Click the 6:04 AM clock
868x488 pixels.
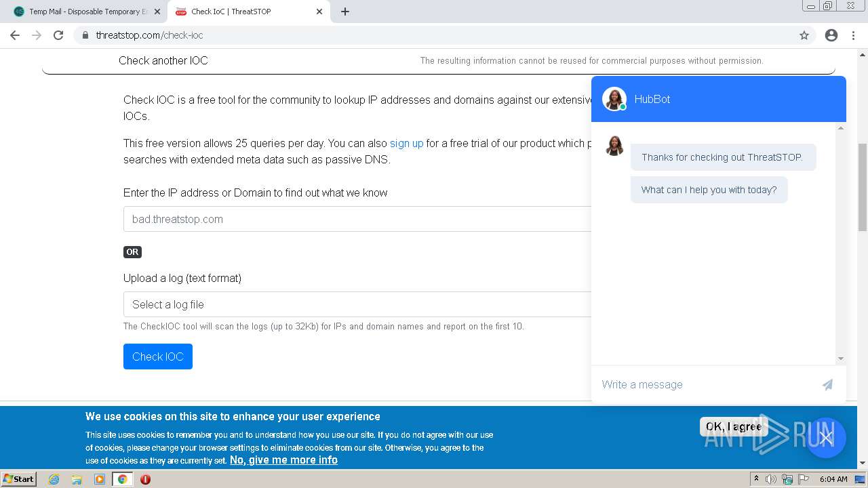(x=833, y=479)
